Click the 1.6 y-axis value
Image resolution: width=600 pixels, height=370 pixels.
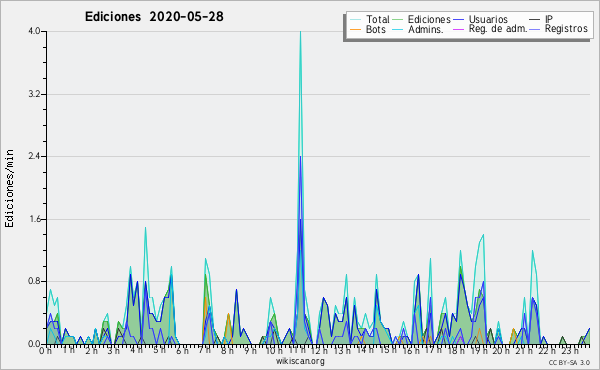(34, 219)
